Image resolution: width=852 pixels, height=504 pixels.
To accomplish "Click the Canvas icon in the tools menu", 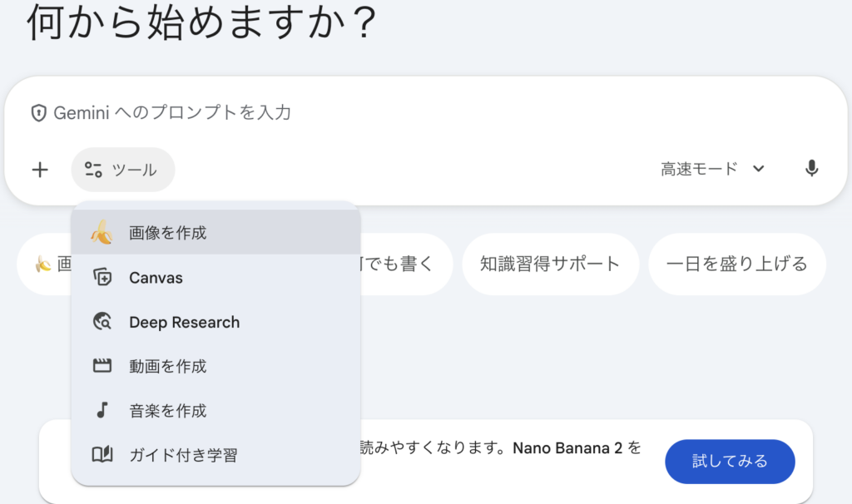I will [x=102, y=278].
